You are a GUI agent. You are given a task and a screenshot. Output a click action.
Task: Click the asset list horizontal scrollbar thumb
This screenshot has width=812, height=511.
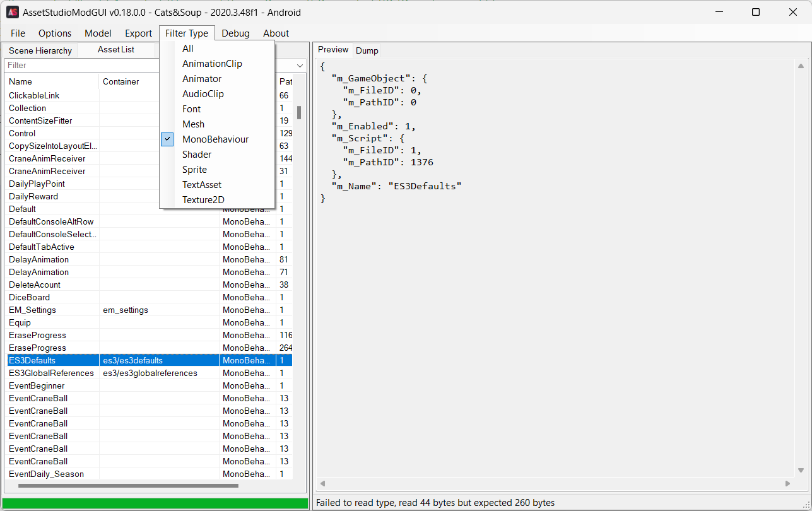[129, 486]
